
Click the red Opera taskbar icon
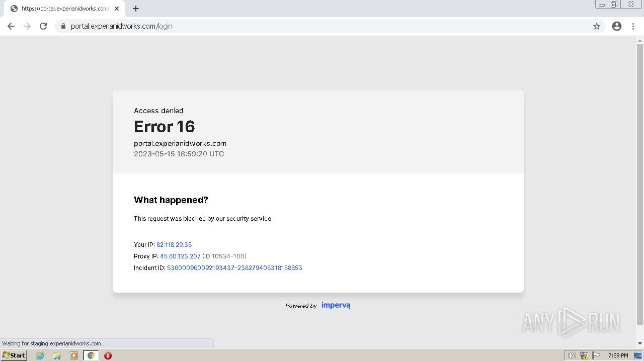tap(108, 355)
